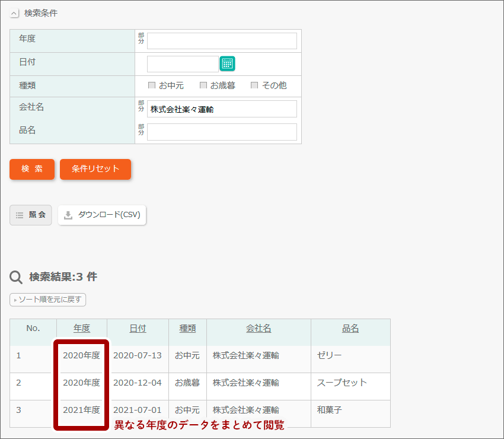
Task: Open the calendar date picker icon
Action: pos(228,63)
